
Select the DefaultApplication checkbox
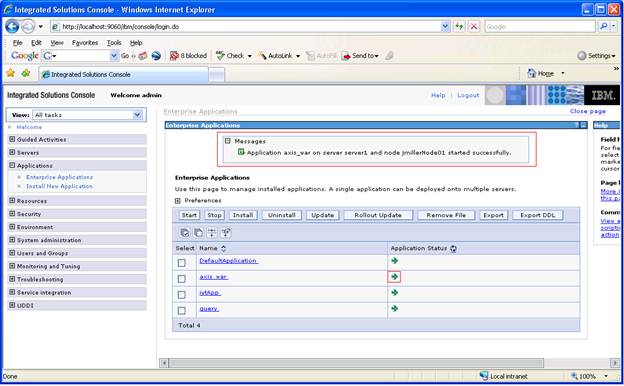click(181, 263)
